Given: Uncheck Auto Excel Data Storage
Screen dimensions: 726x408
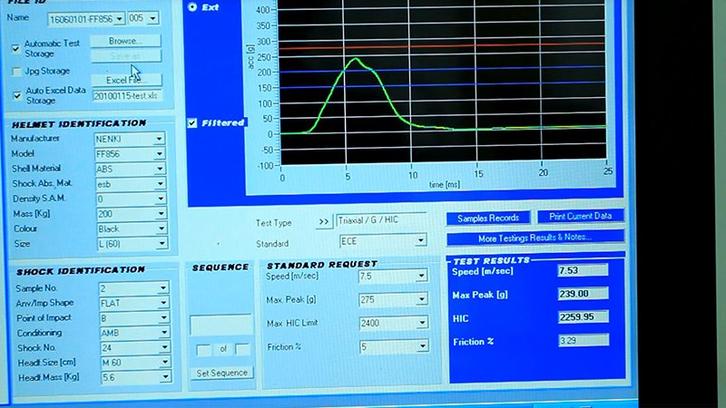Looking at the screenshot, I should click(17, 96).
